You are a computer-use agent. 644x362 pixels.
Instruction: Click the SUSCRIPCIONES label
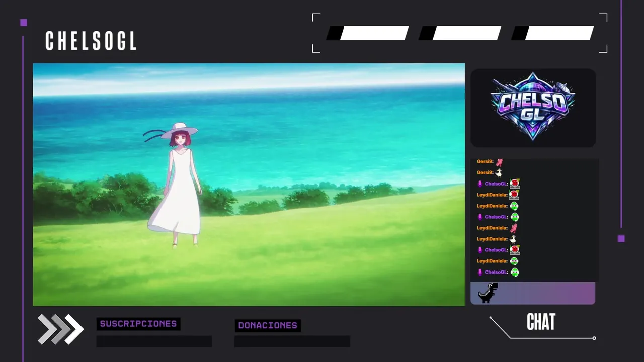coord(138,324)
